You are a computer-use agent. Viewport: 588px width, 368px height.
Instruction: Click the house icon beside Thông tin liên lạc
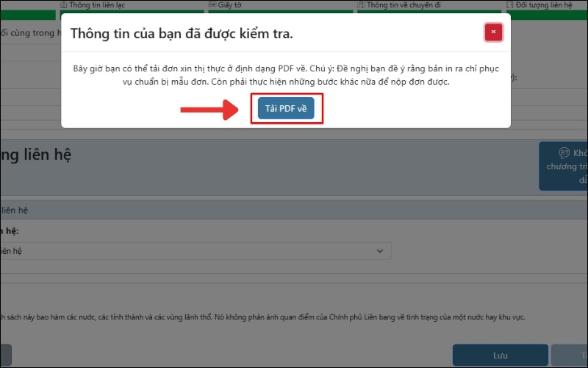[63, 5]
